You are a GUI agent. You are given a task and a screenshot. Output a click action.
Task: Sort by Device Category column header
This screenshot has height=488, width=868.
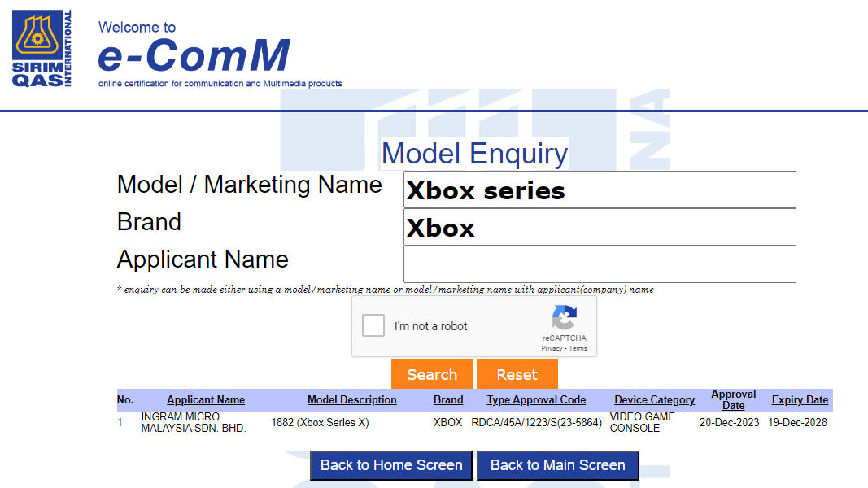pyautogui.click(x=654, y=400)
